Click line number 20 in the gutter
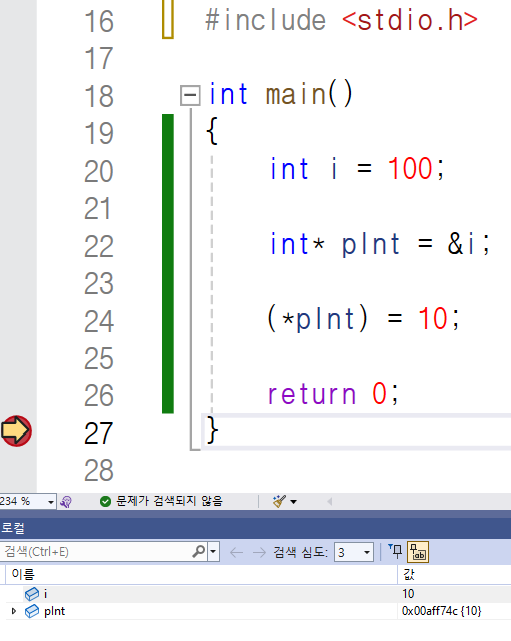Viewport: 511px width, 641px height. 99,171
